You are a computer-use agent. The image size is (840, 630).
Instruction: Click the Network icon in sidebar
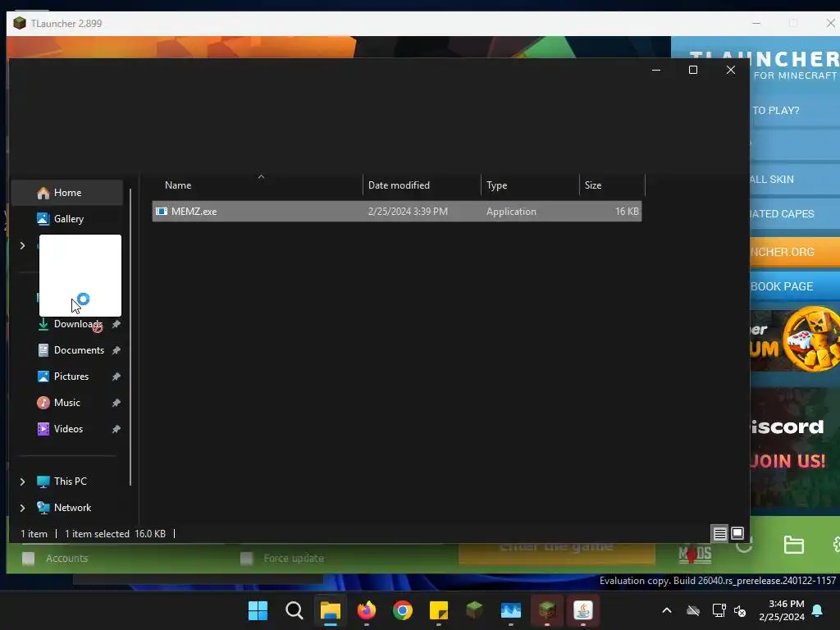[x=43, y=508]
